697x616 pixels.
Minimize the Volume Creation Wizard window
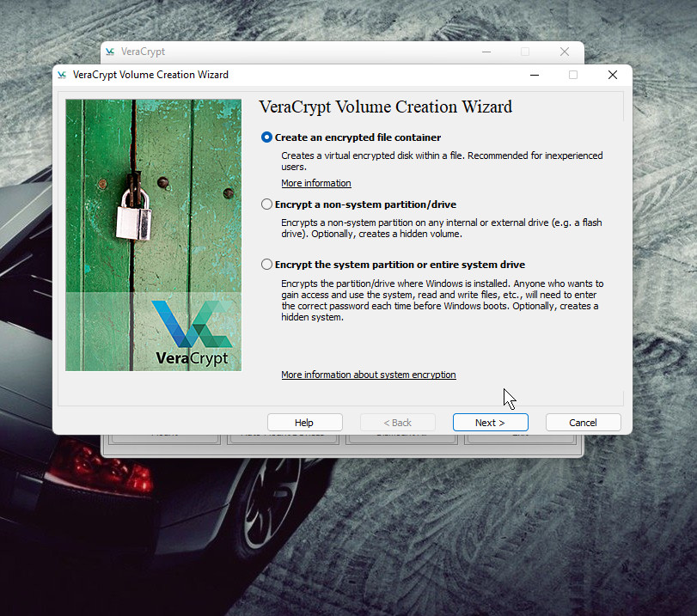pos(535,75)
